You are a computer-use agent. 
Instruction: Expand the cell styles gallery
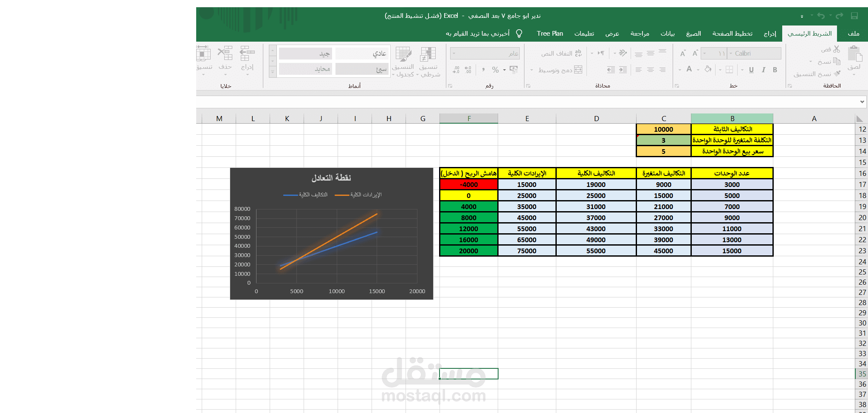pos(273,73)
